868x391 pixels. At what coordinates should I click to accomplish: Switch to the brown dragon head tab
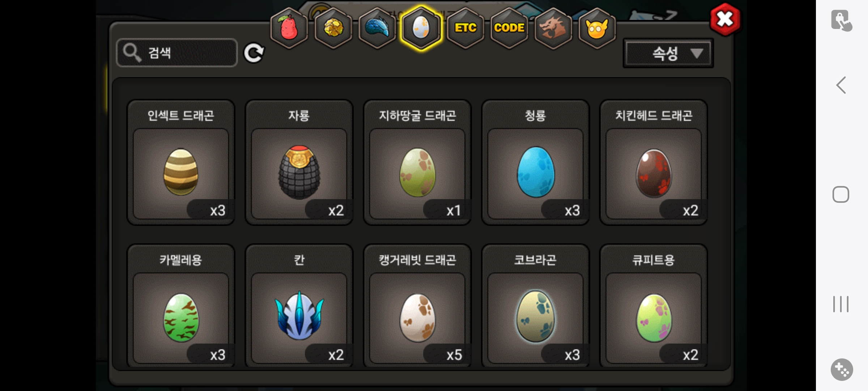tap(553, 28)
